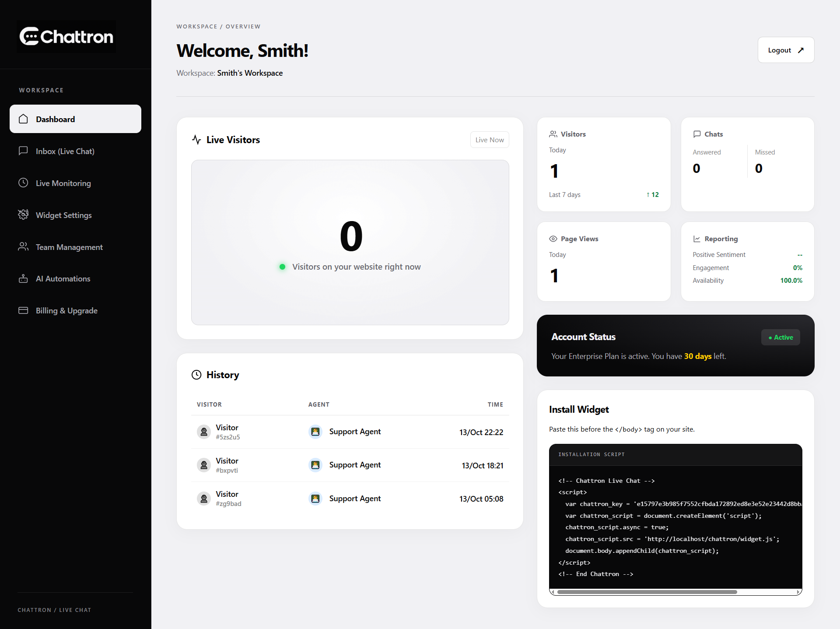The height and width of the screenshot is (629, 840).
Task: Click the AI Automations robot icon
Action: [23, 279]
